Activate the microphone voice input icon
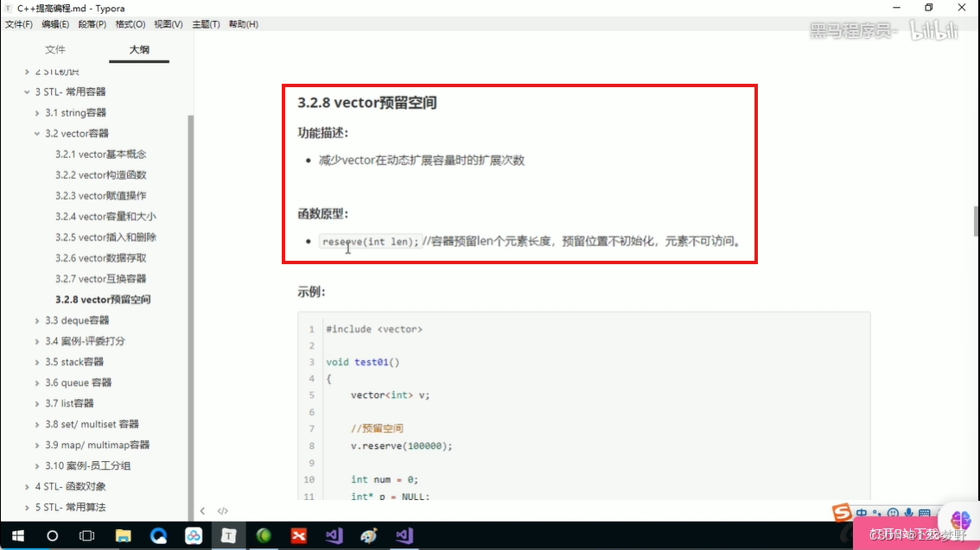 click(x=907, y=513)
